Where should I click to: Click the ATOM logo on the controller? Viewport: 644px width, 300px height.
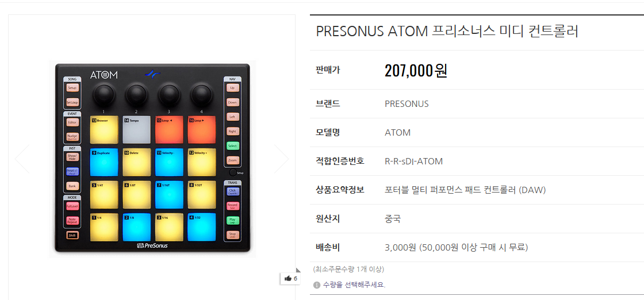coord(104,75)
